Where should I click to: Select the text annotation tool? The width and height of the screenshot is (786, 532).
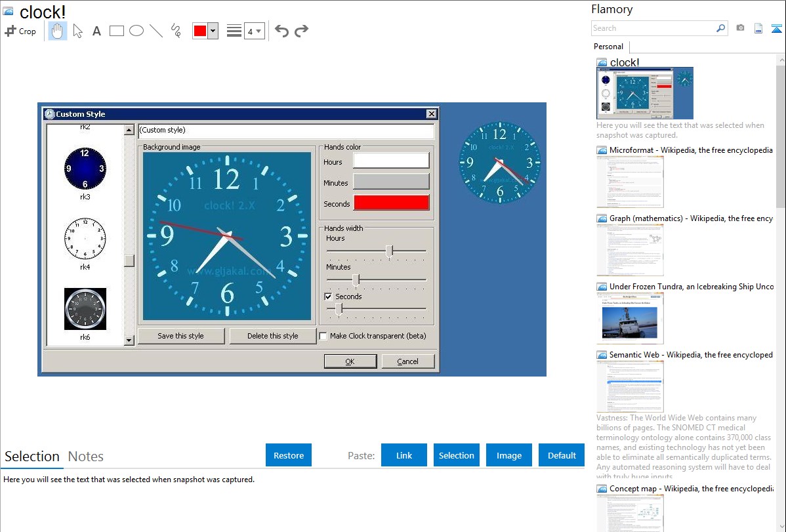coord(96,31)
